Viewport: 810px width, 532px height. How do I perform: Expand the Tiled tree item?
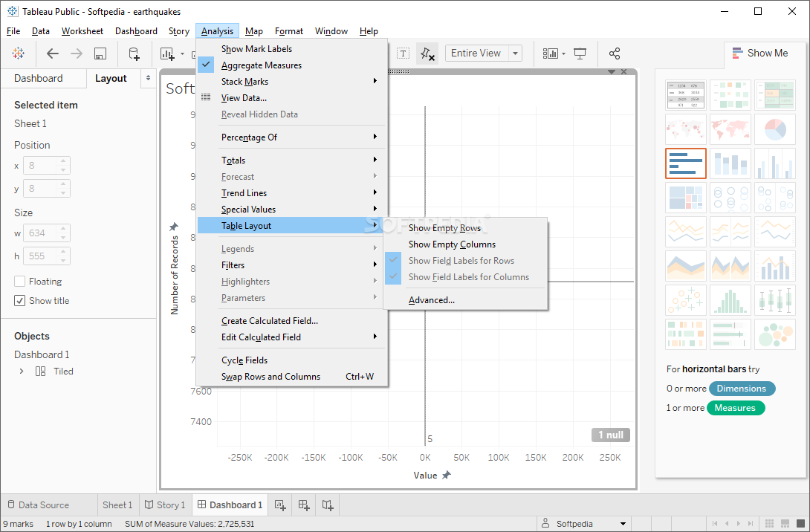point(22,372)
